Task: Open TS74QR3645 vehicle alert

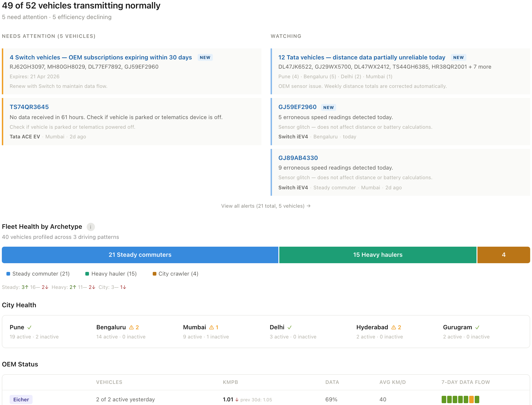Action: 29,107
